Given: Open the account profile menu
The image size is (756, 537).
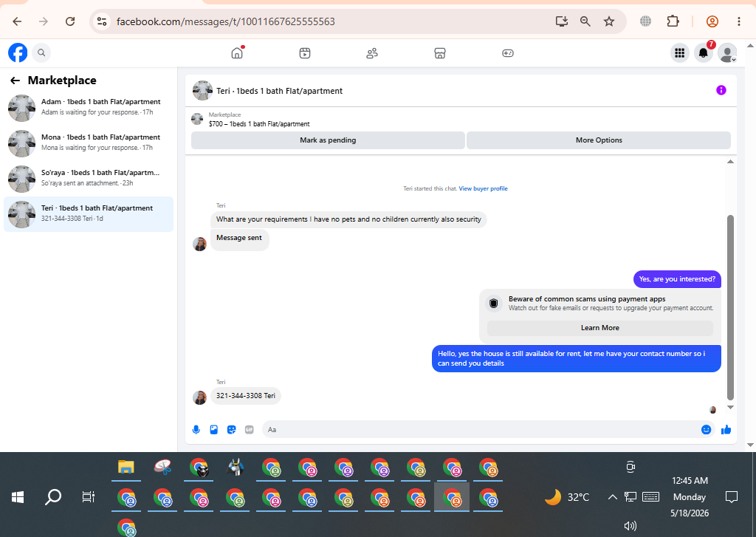Looking at the screenshot, I should (x=727, y=53).
